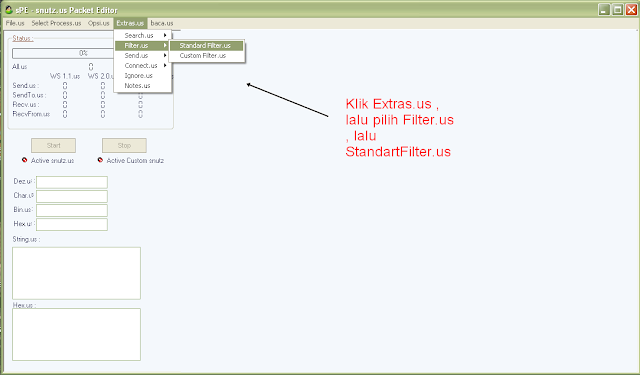Screen dimensions: 640x375
Task: Toggle Active snutz.us radio indicator
Action: (x=24, y=160)
